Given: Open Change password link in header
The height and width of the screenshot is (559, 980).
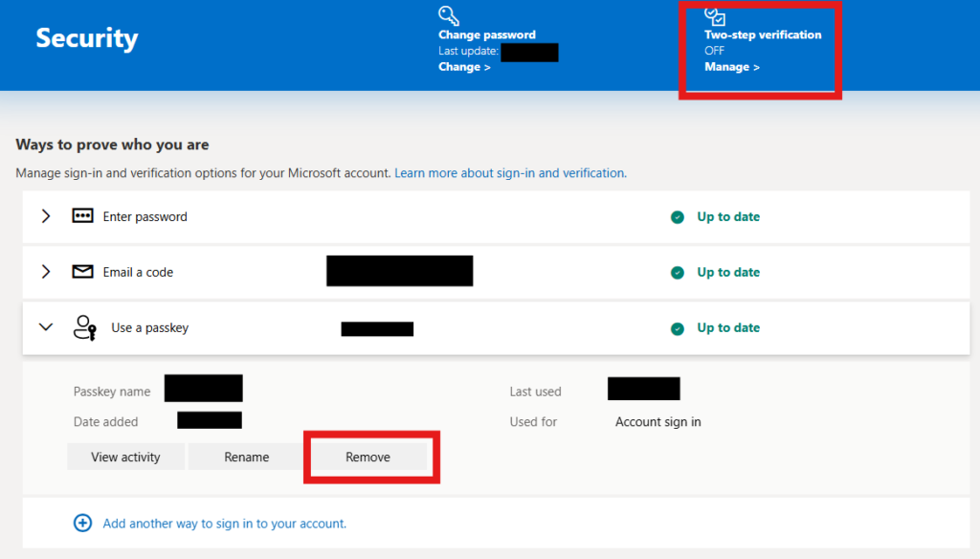Looking at the screenshot, I should (464, 67).
